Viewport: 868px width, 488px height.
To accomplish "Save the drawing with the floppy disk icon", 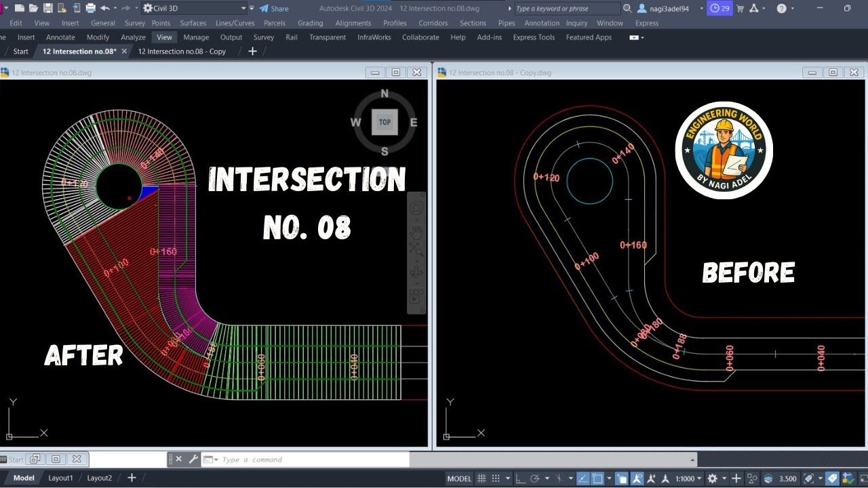I will click(47, 8).
